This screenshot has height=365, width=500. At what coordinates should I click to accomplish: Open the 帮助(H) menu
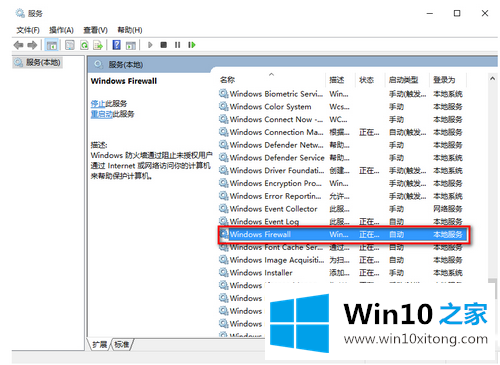point(130,30)
